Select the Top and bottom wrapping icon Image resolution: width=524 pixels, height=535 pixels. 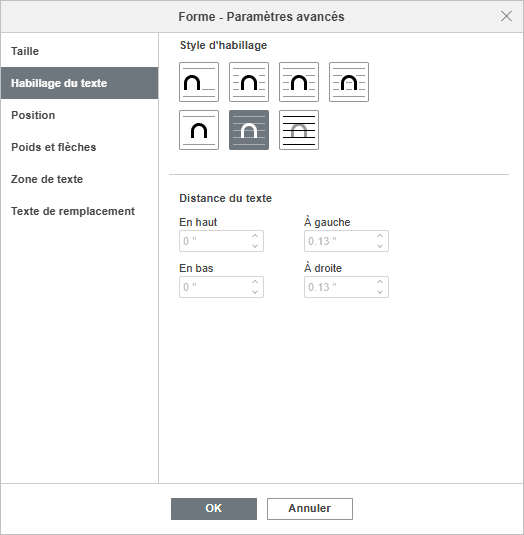pyautogui.click(x=199, y=130)
